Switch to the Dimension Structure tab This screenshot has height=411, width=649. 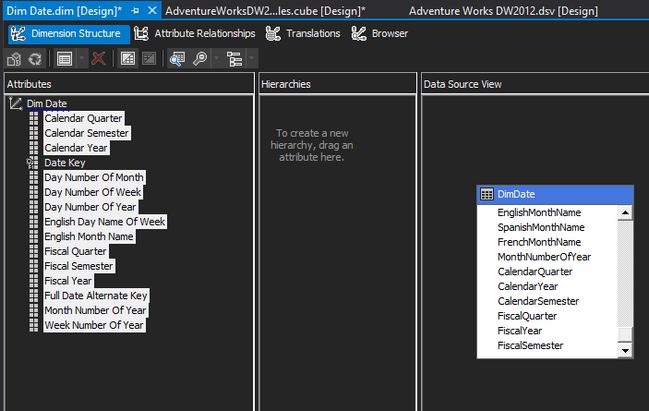pos(69,34)
